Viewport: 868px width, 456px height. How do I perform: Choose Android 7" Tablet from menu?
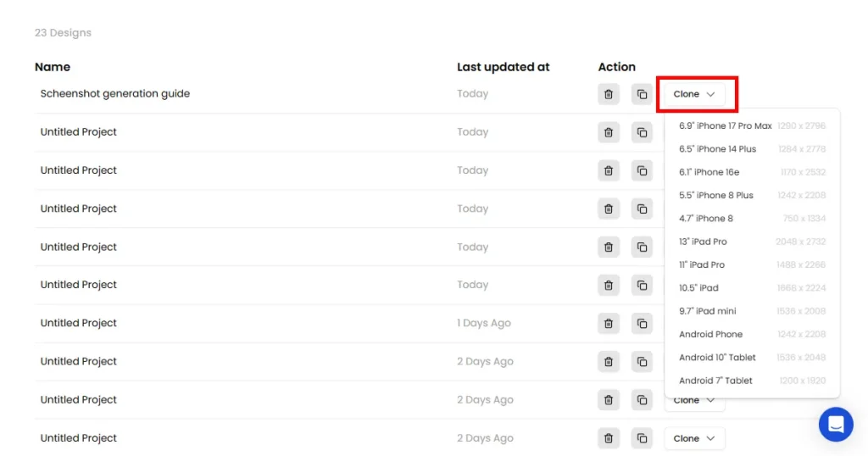752,381
